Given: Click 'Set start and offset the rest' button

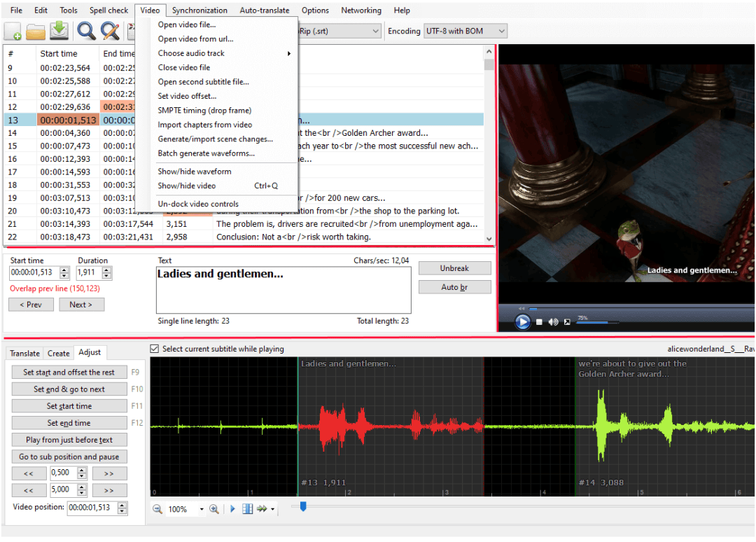Looking at the screenshot, I should [69, 373].
